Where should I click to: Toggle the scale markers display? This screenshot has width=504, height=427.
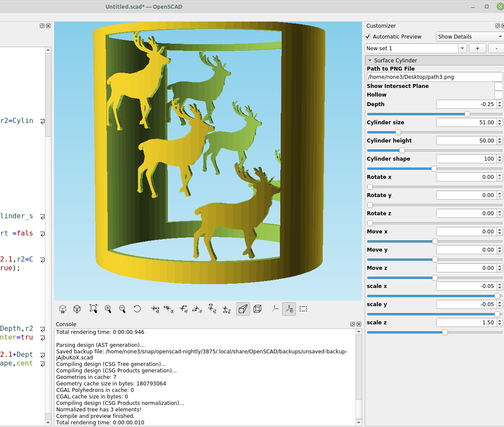point(289,309)
